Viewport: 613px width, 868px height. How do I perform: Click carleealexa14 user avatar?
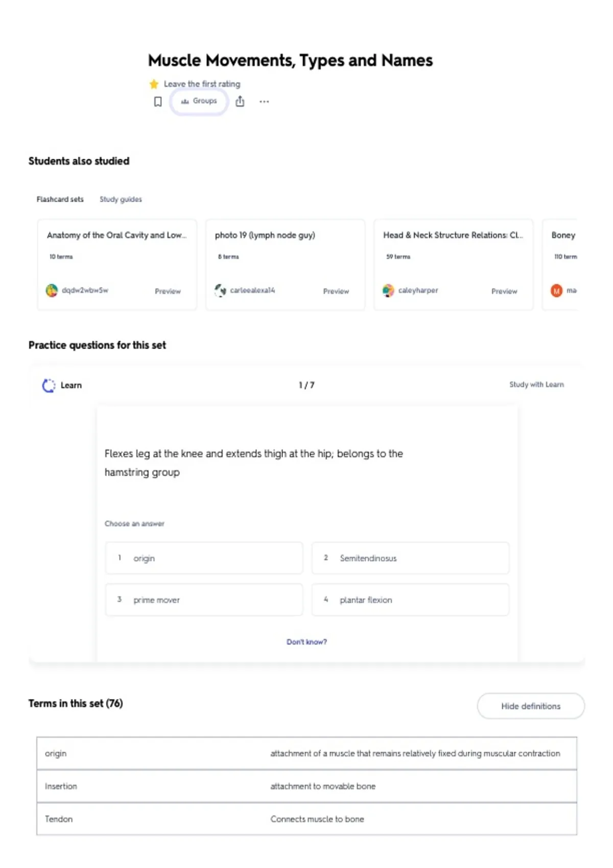[220, 291]
